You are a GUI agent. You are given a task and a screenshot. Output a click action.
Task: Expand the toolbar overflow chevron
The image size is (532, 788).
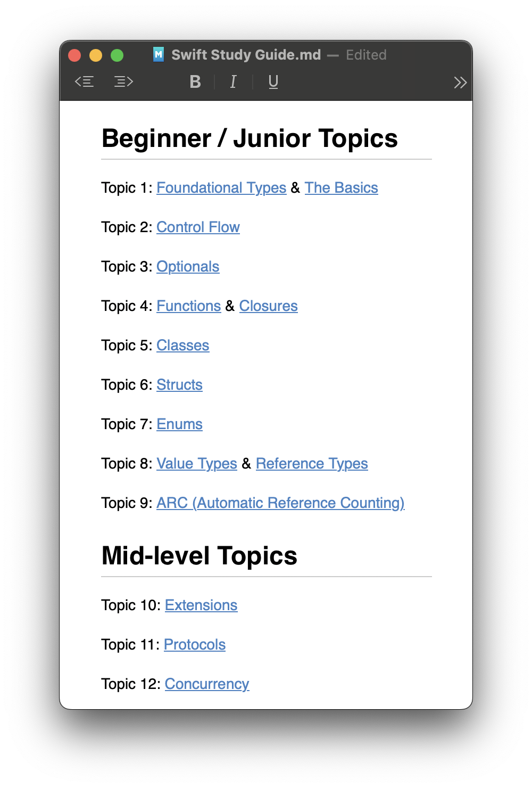click(x=460, y=82)
